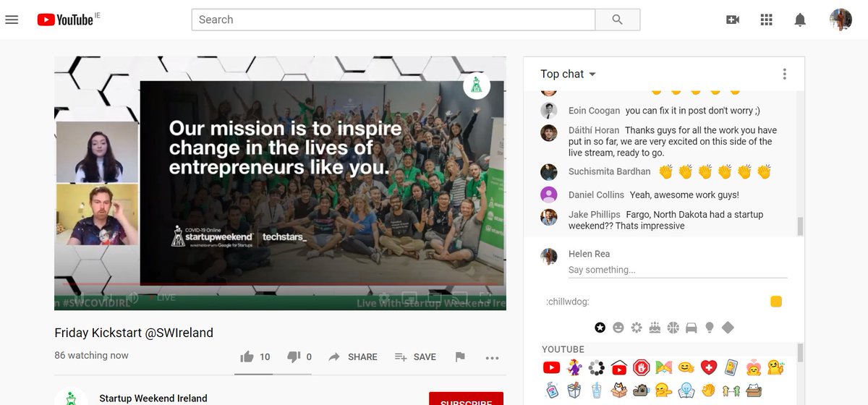Screen dimensions: 868x405
Task: Open the create video camera menu
Action: (x=733, y=20)
